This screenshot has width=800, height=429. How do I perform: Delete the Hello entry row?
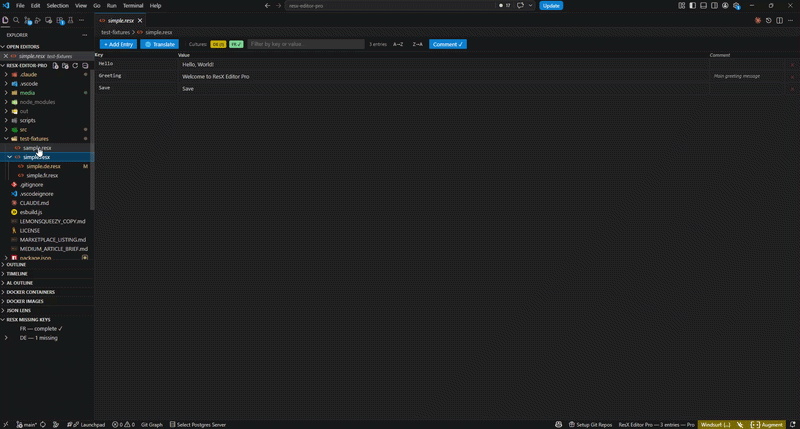(792, 65)
